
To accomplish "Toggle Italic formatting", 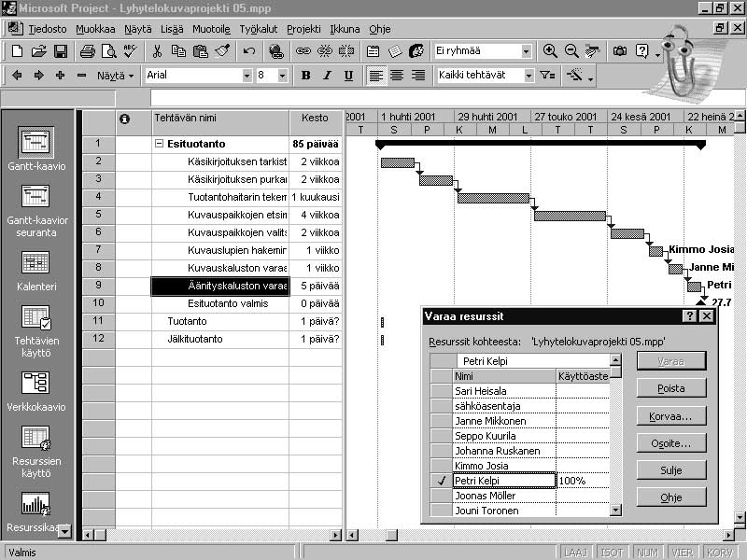I will tap(328, 76).
